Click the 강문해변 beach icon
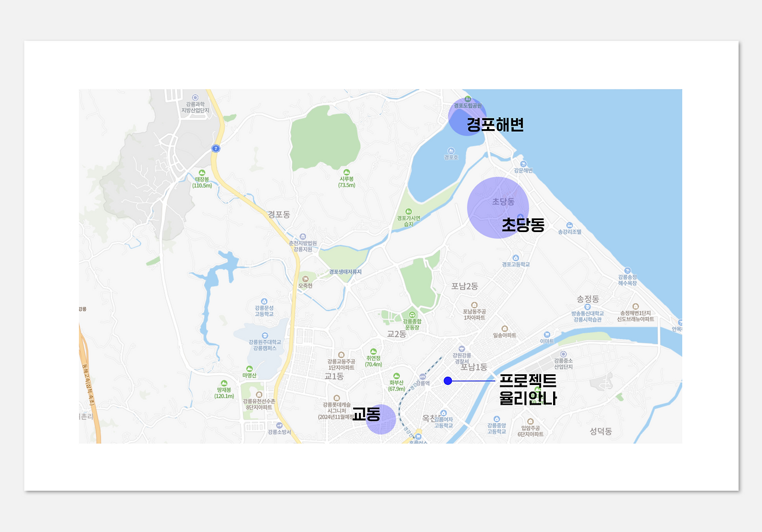 click(523, 164)
